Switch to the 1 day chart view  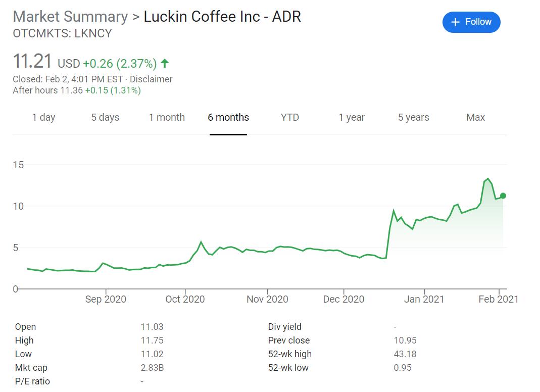pos(44,117)
